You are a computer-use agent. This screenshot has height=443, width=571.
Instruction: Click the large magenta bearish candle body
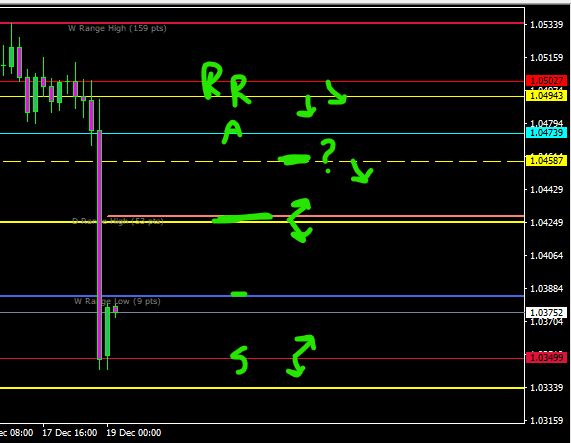click(99, 245)
